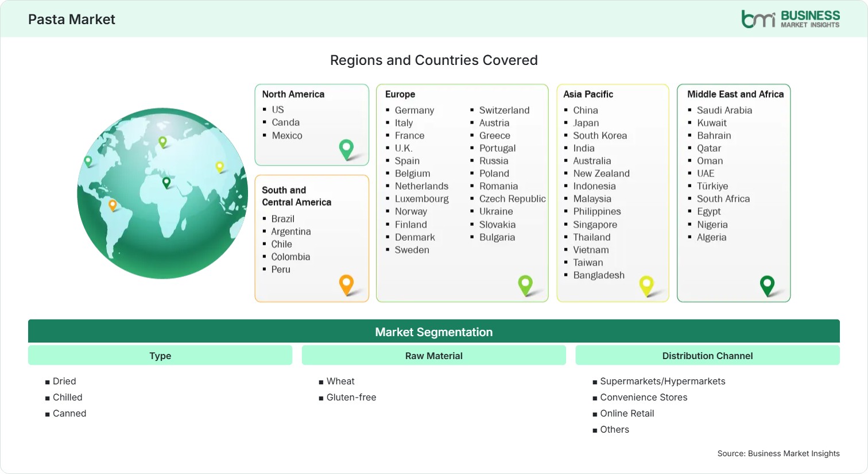Click Switzerland in the Europe list
Image resolution: width=868 pixels, height=474 pixels.
click(505, 110)
